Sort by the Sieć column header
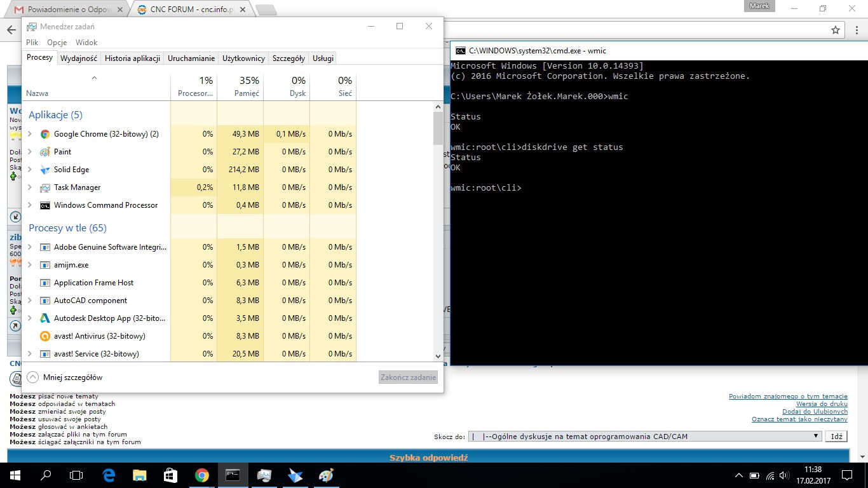Viewport: 868px width, 488px height. pos(333,86)
